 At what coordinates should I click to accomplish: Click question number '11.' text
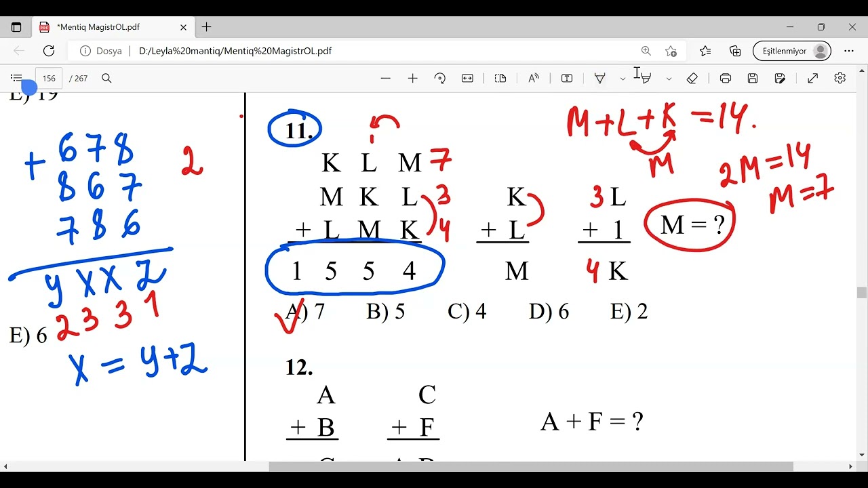pos(299,130)
